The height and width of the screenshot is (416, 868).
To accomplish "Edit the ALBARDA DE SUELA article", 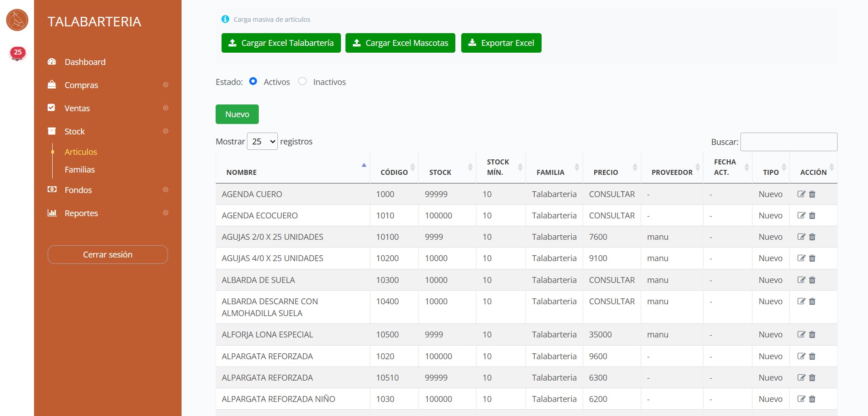I will [x=801, y=280].
